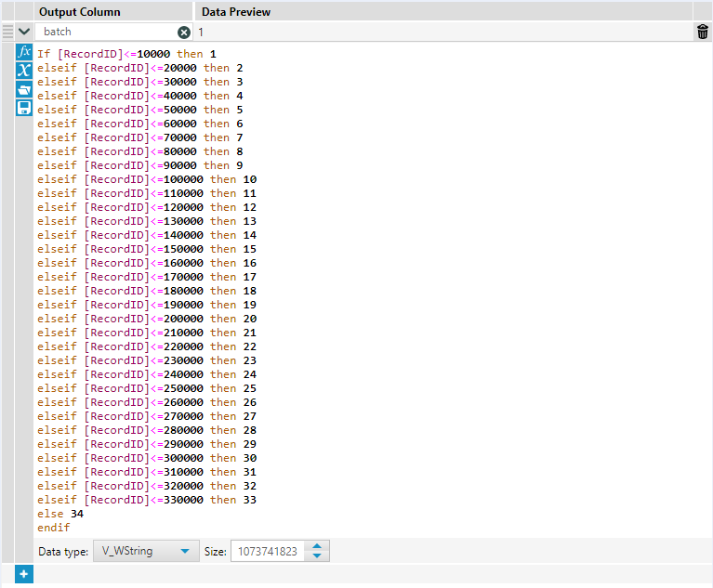Click the 'Data type:' label
Image resolution: width=713 pixels, height=588 pixels.
(63, 552)
